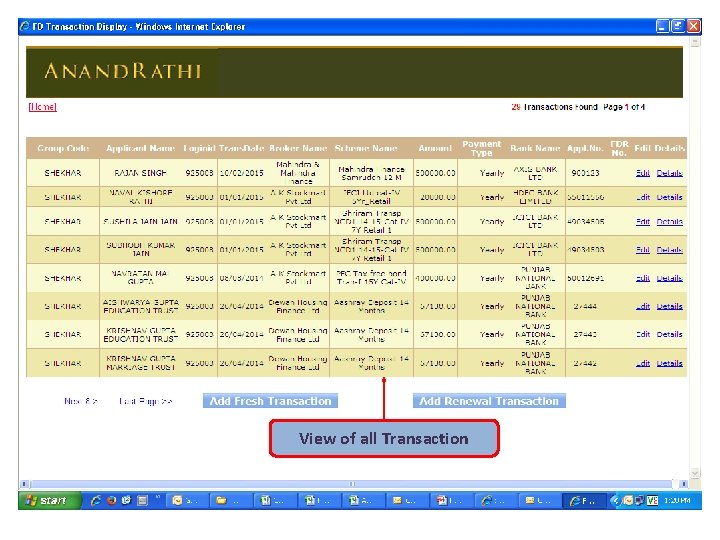This screenshot has height=540, width=720.
Task: Click Add Renewal Transaction button
Action: [489, 401]
